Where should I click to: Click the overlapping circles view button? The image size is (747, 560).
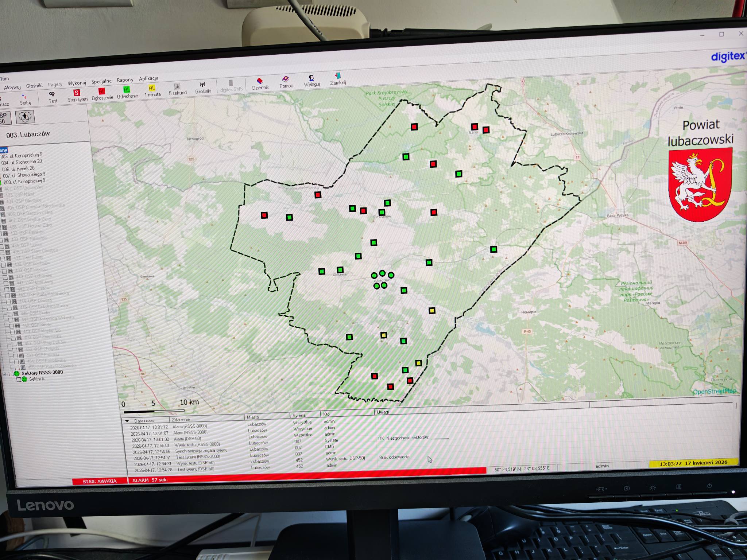[25, 117]
